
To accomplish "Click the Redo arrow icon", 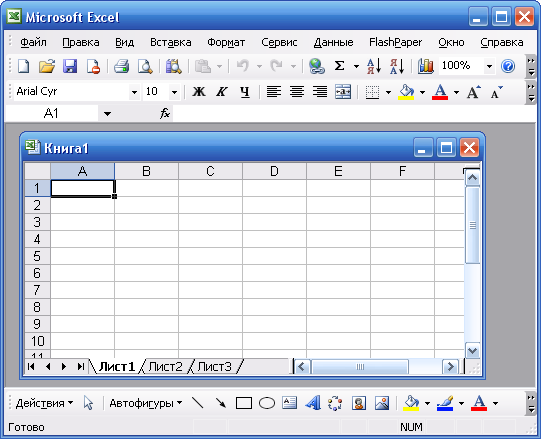I will (x=276, y=66).
